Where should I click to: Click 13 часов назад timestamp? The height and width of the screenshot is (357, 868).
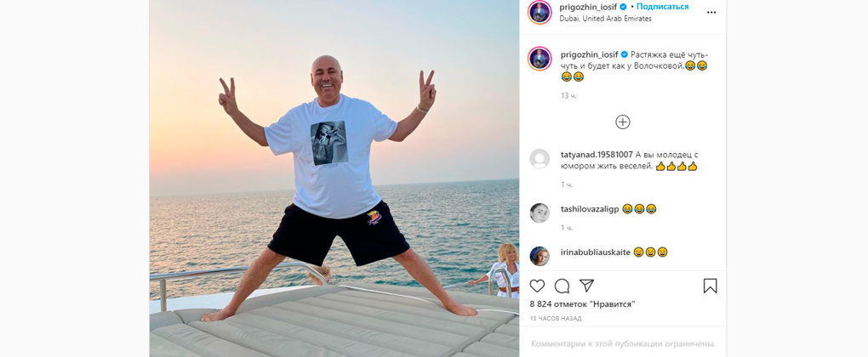tap(555, 318)
